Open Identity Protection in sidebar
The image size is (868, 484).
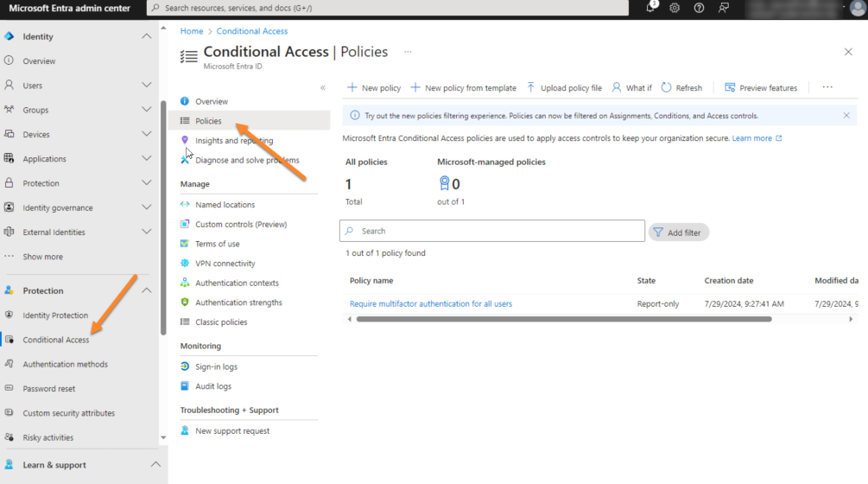55,315
